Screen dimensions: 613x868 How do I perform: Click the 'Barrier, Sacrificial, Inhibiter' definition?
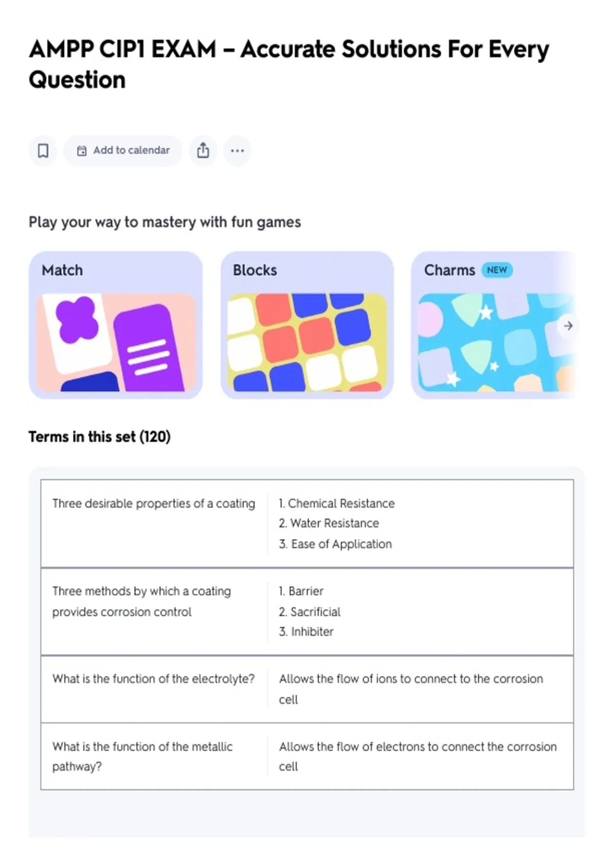click(x=310, y=612)
